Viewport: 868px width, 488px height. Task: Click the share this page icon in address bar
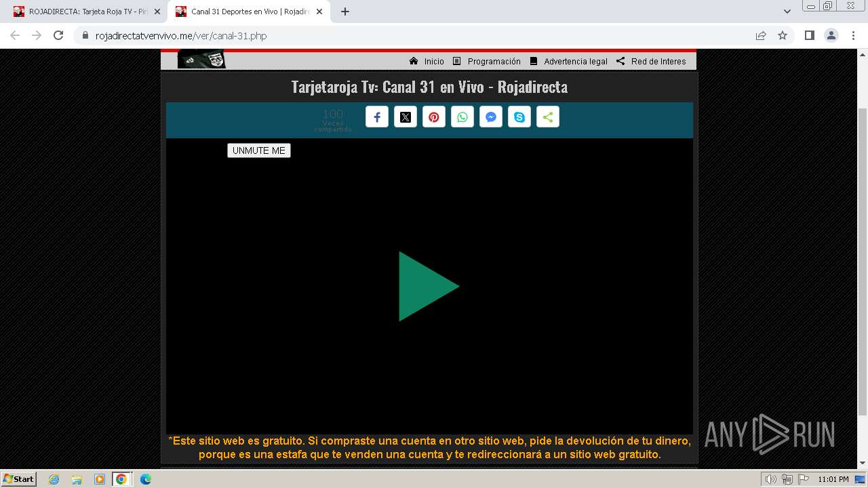pyautogui.click(x=761, y=36)
